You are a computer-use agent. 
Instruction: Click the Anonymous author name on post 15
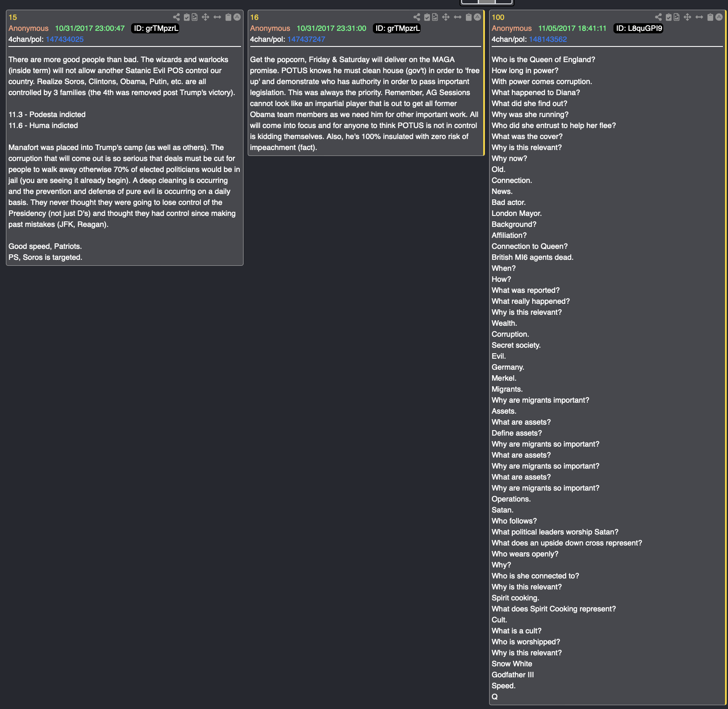pyautogui.click(x=28, y=28)
